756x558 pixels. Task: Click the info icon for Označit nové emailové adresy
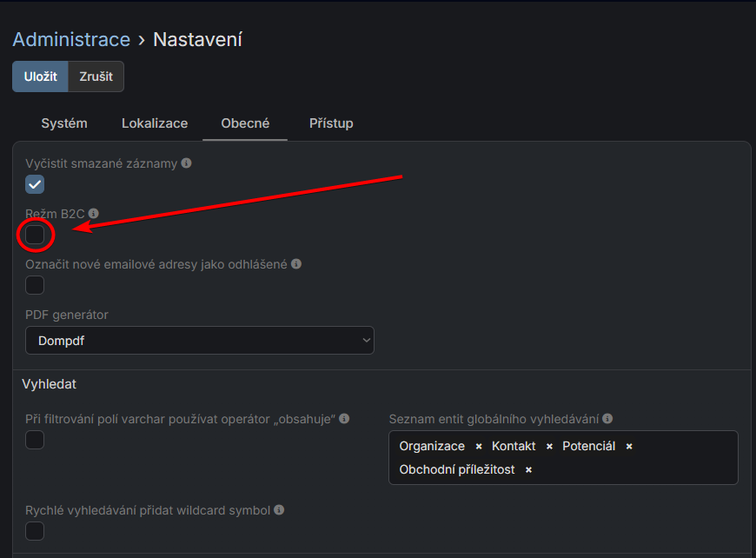pyautogui.click(x=295, y=263)
